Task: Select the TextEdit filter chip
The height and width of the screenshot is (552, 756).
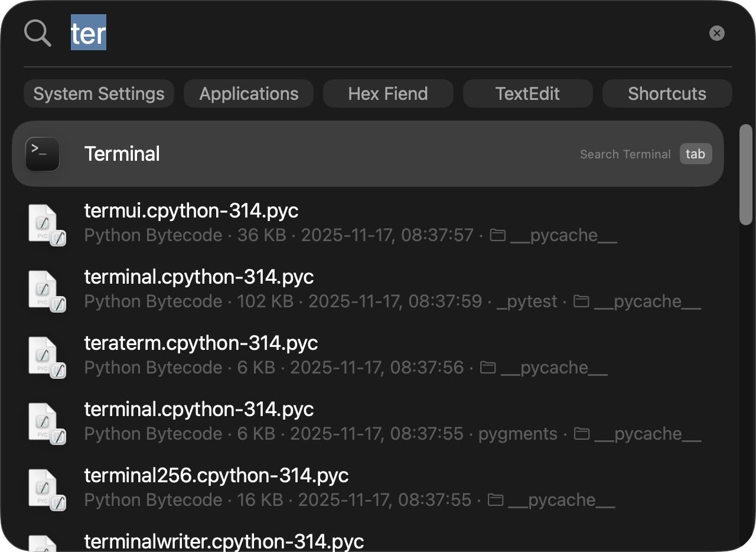Action: 527,94
